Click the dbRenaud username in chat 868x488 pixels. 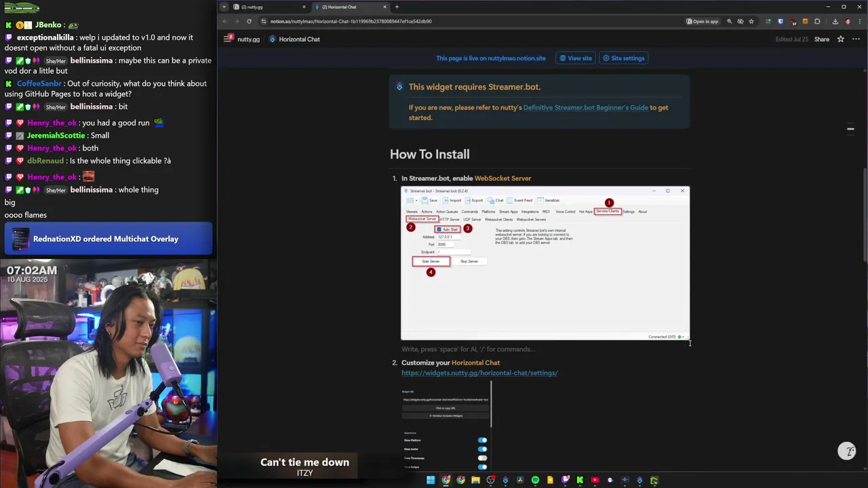pyautogui.click(x=45, y=161)
